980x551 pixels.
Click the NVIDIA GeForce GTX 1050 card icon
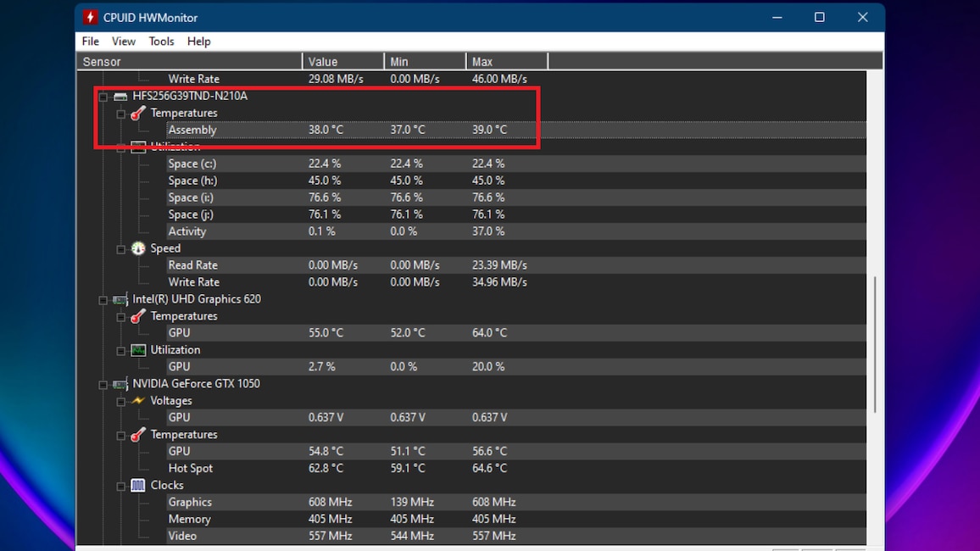[120, 384]
